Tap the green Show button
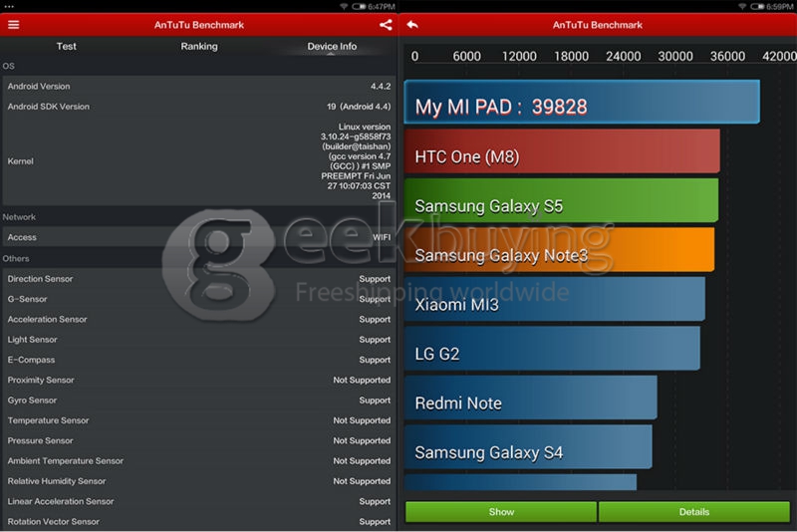The image size is (797, 532). tap(501, 512)
